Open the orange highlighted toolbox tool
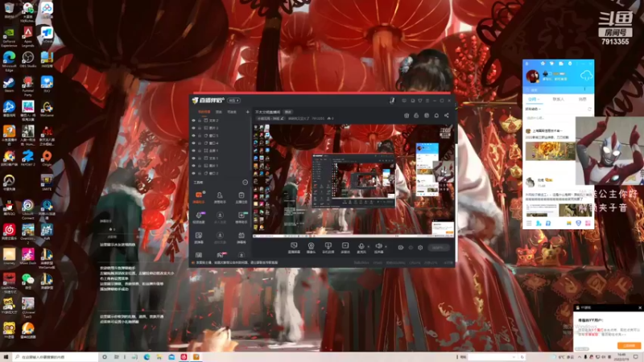Screen dimensions: 644x362 point(199,197)
